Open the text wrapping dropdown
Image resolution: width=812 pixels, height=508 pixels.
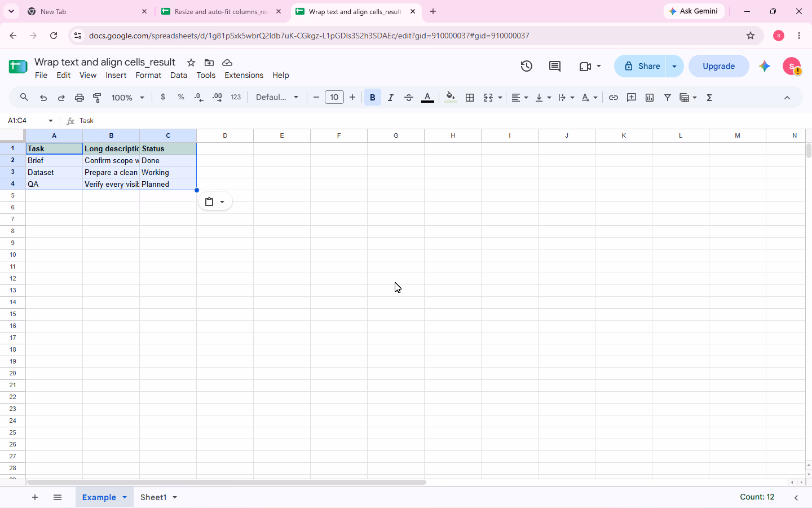coord(566,98)
